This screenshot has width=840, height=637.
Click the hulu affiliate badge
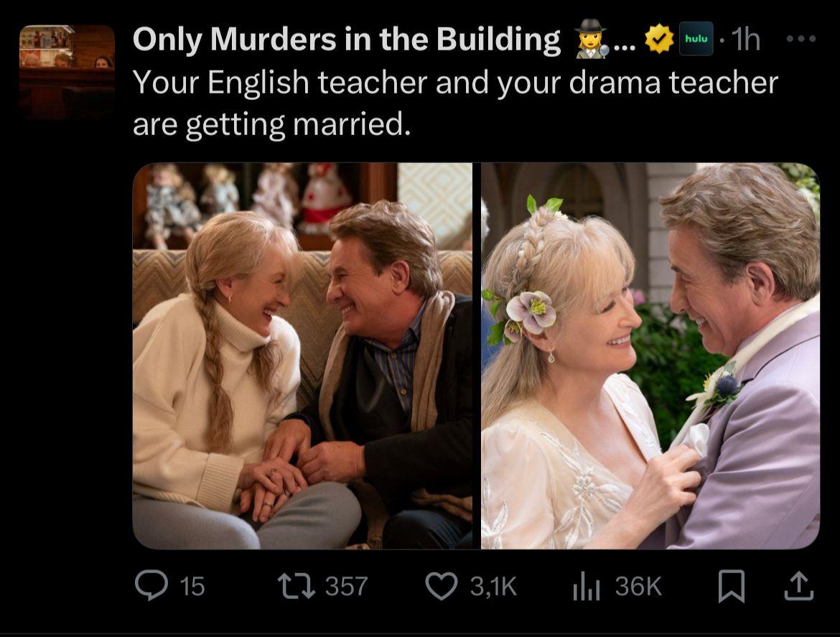click(696, 39)
